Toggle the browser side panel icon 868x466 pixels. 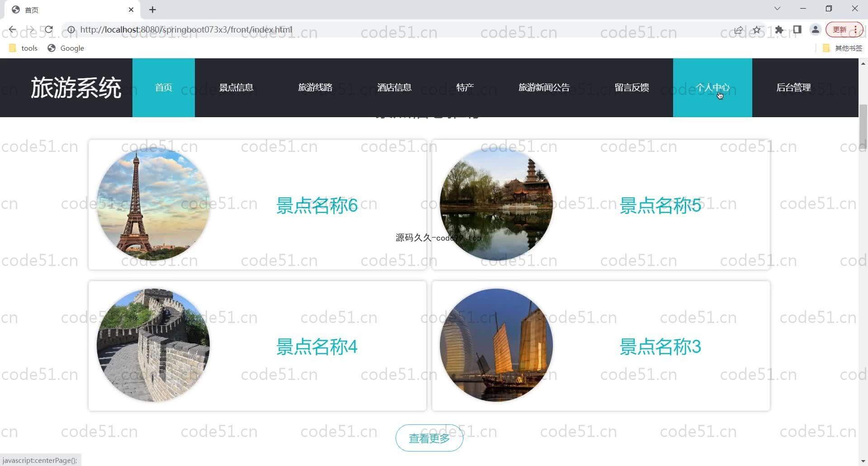pyautogui.click(x=797, y=30)
